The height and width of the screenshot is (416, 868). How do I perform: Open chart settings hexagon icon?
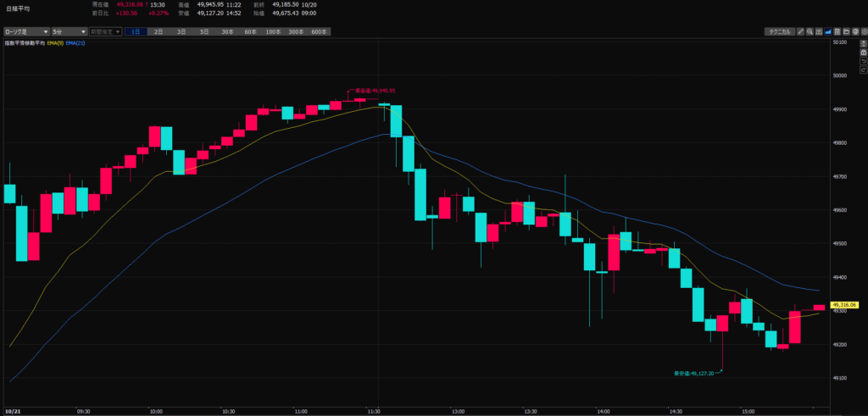point(864,31)
